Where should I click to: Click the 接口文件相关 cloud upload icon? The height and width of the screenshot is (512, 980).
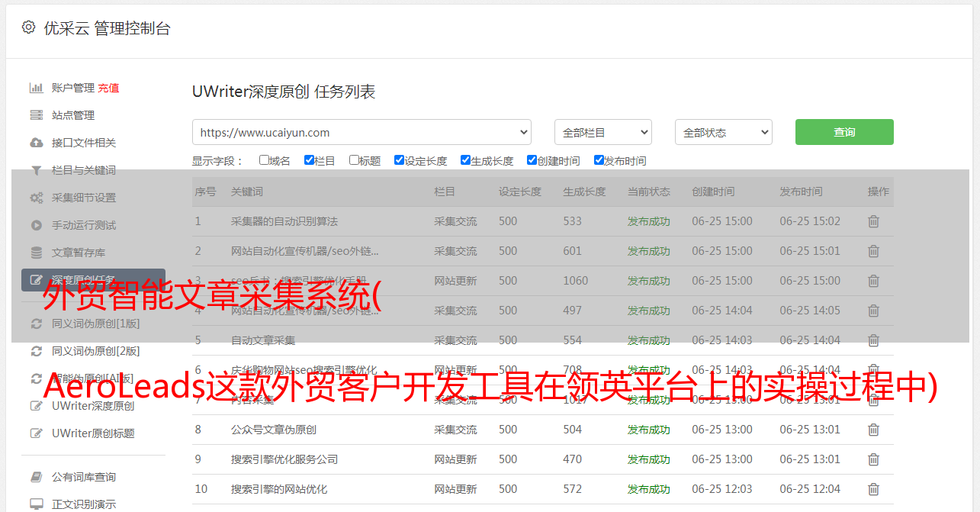click(36, 143)
